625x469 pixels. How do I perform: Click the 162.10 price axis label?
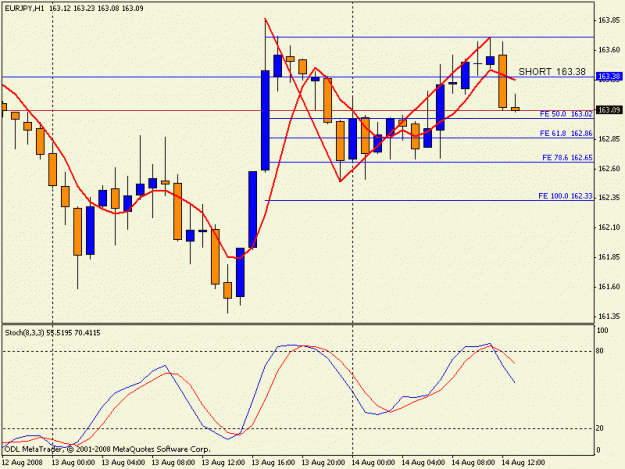[x=609, y=228]
